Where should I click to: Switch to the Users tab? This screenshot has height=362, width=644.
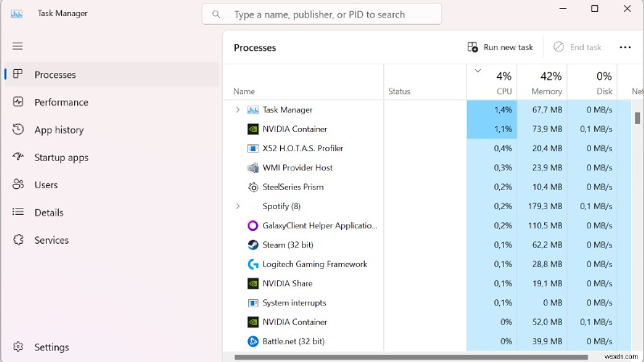[x=112, y=184]
